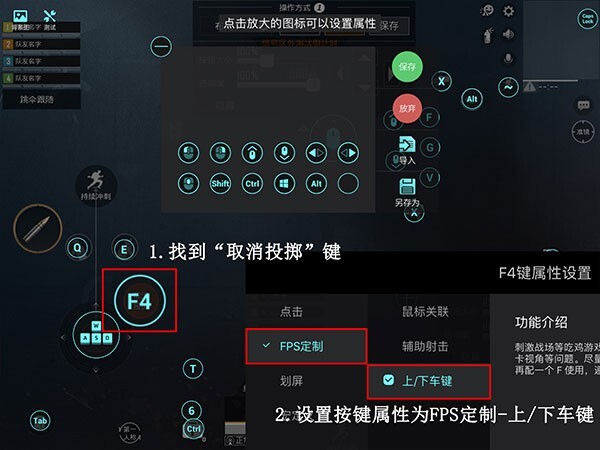Select the WASD movement pad
This screenshot has width=600, height=450.
(x=96, y=335)
